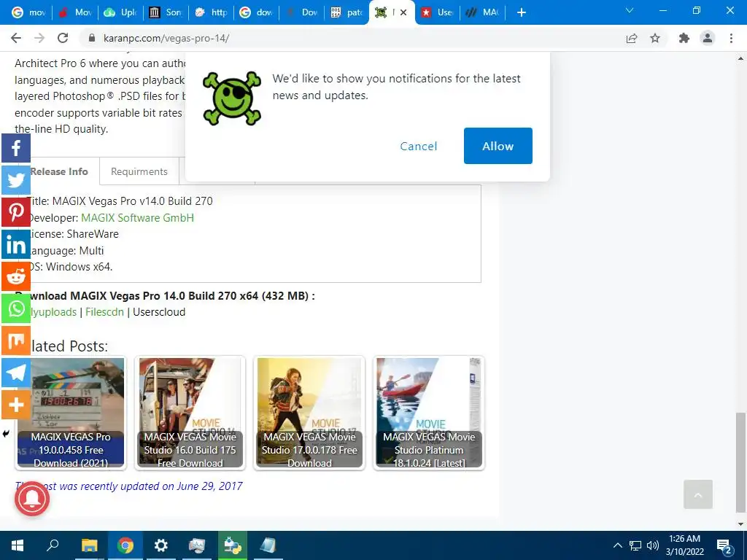Switch to Requirments tab
The height and width of the screenshot is (560, 747).
[139, 171]
